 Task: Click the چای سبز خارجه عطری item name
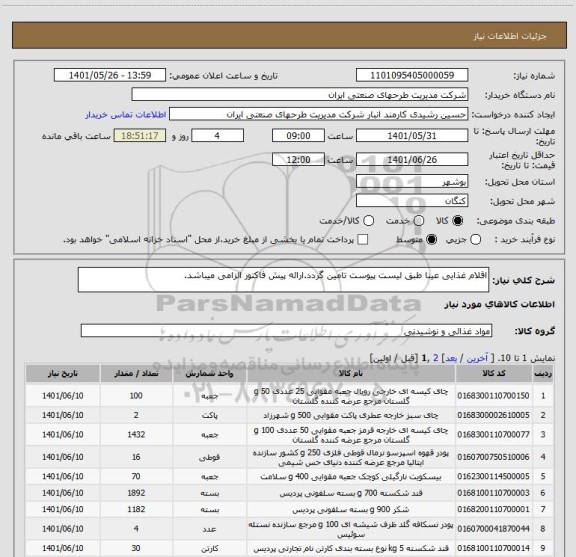(351, 415)
